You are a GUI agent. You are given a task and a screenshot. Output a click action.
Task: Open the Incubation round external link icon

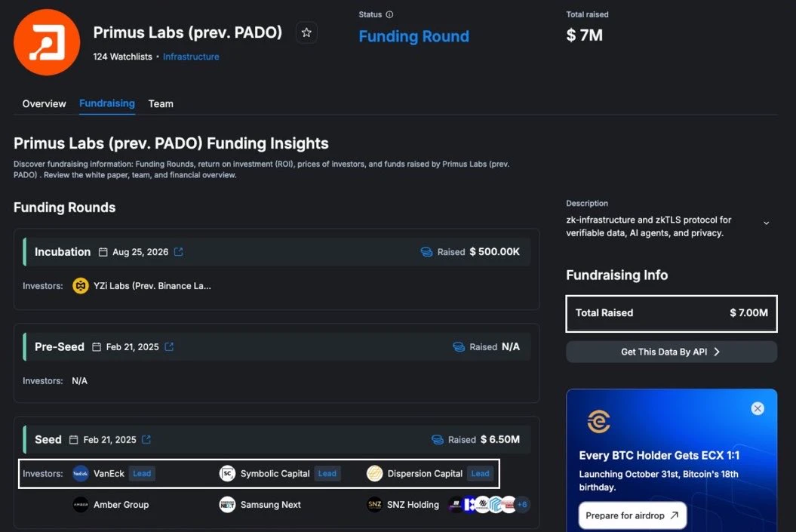pyautogui.click(x=178, y=252)
